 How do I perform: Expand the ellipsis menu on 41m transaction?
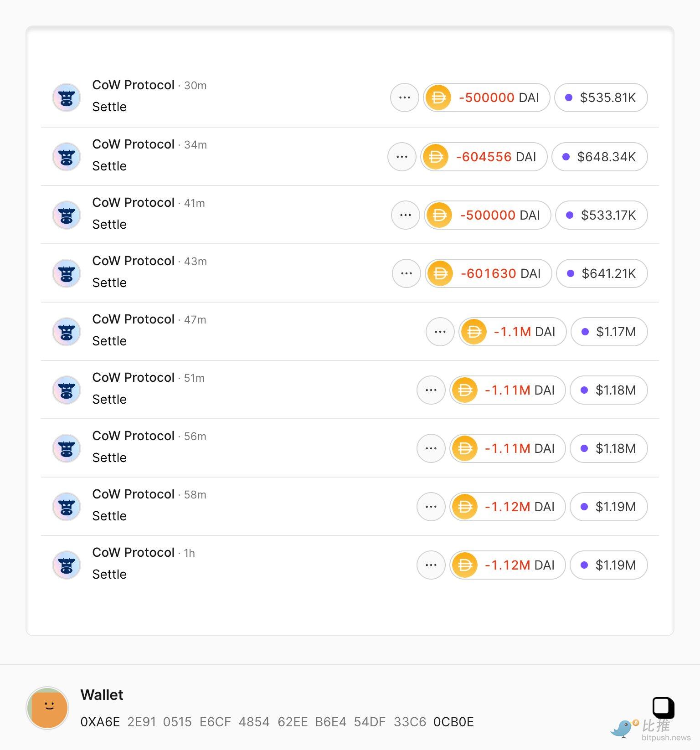pos(406,215)
